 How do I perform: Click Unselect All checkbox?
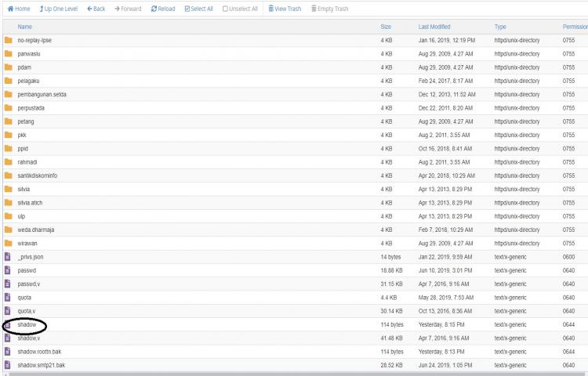[x=241, y=9]
